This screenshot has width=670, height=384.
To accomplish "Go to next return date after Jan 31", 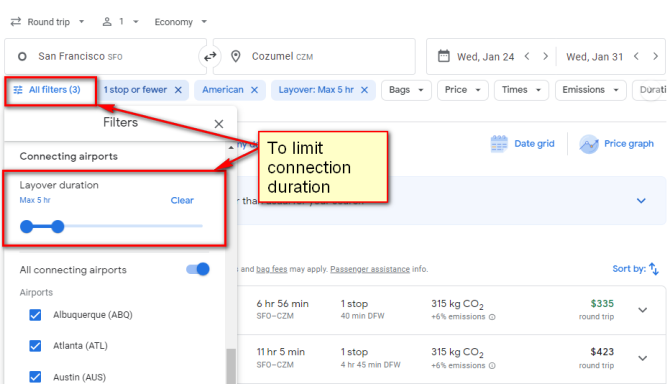I will pos(655,56).
